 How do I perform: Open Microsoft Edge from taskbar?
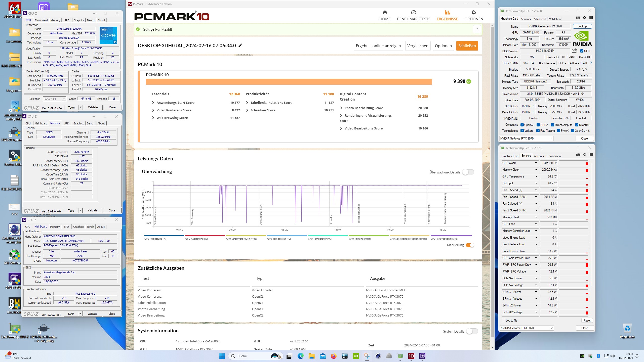pyautogui.click(x=300, y=356)
